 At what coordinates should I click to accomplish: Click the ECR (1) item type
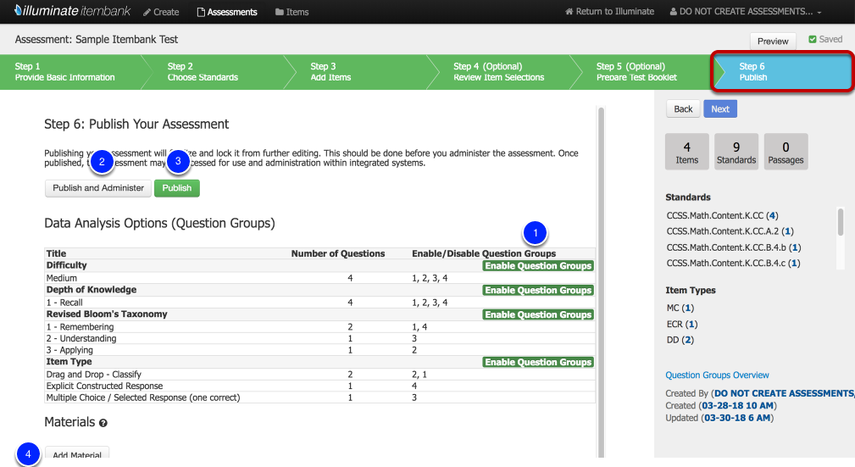682,324
